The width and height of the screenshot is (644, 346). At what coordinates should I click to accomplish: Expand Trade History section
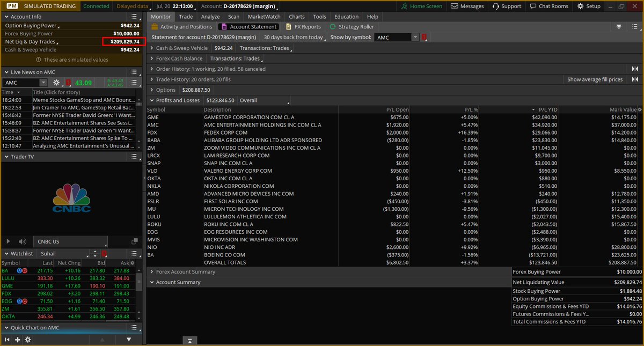pyautogui.click(x=152, y=79)
